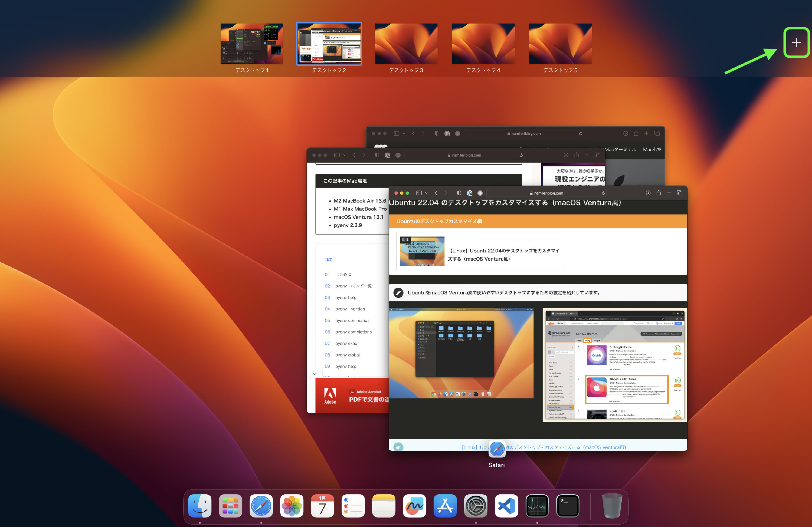Go back in front Safari window
This screenshot has width=812, height=527.
tap(436, 193)
